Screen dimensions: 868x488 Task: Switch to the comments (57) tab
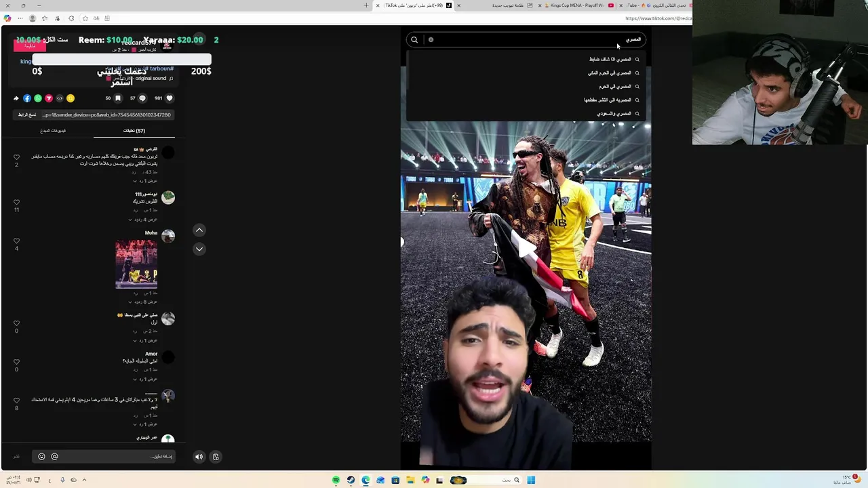pyautogui.click(x=134, y=131)
